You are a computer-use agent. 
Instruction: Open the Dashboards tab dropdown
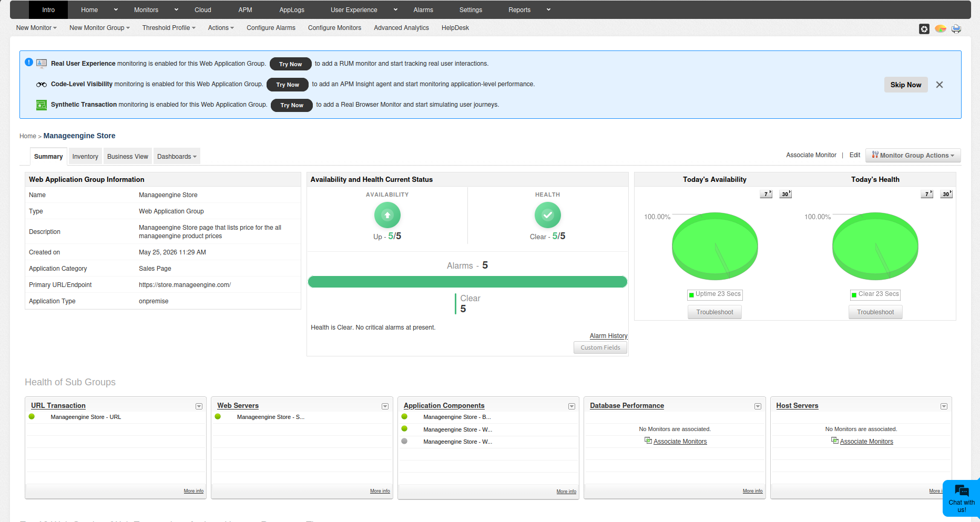pyautogui.click(x=177, y=156)
